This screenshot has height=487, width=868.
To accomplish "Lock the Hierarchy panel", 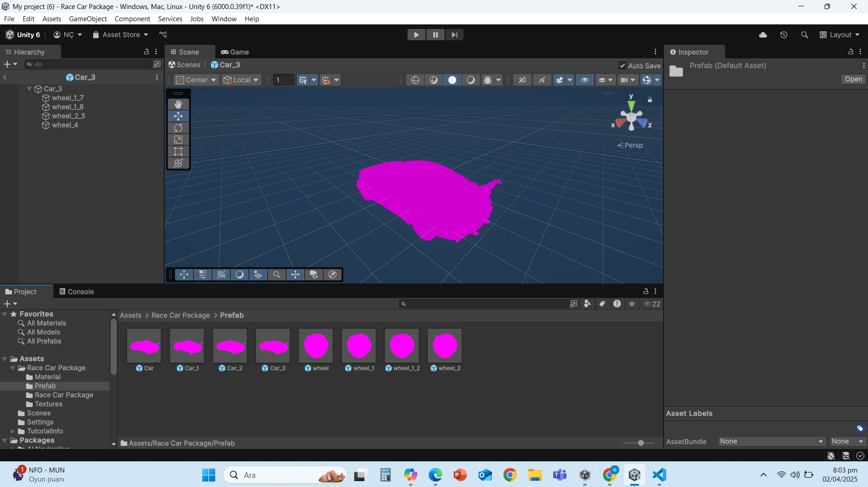I will point(147,52).
